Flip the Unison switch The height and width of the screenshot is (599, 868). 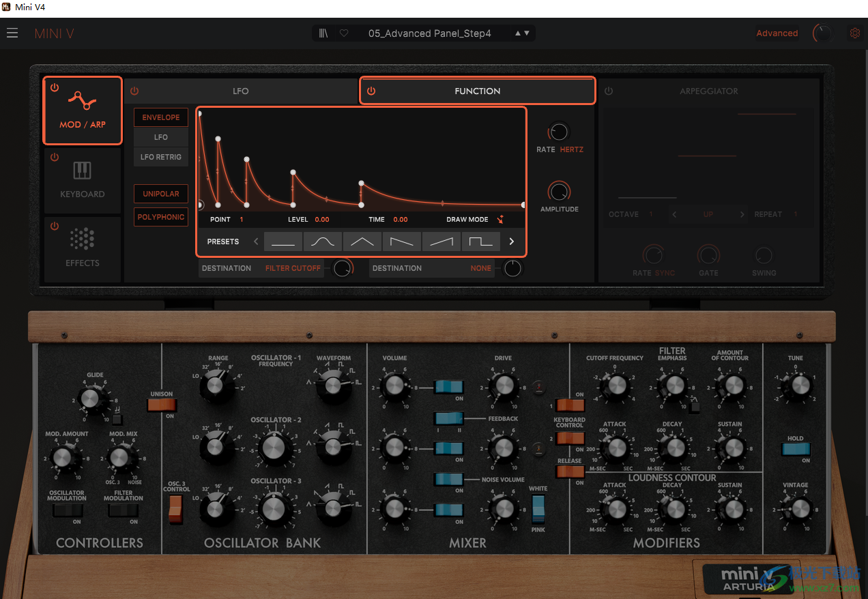click(x=162, y=405)
